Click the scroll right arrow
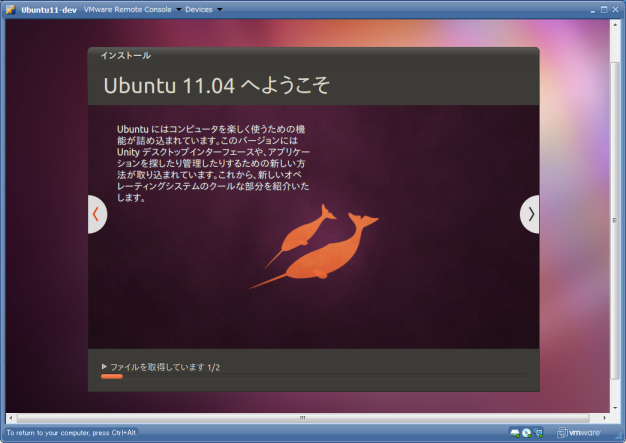The height and width of the screenshot is (443, 626). coord(605,418)
